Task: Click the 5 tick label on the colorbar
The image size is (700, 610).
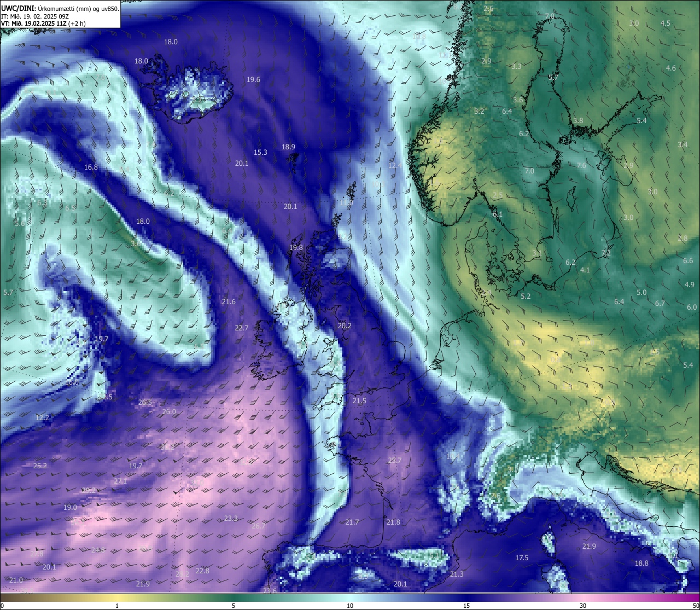Action: tap(234, 606)
